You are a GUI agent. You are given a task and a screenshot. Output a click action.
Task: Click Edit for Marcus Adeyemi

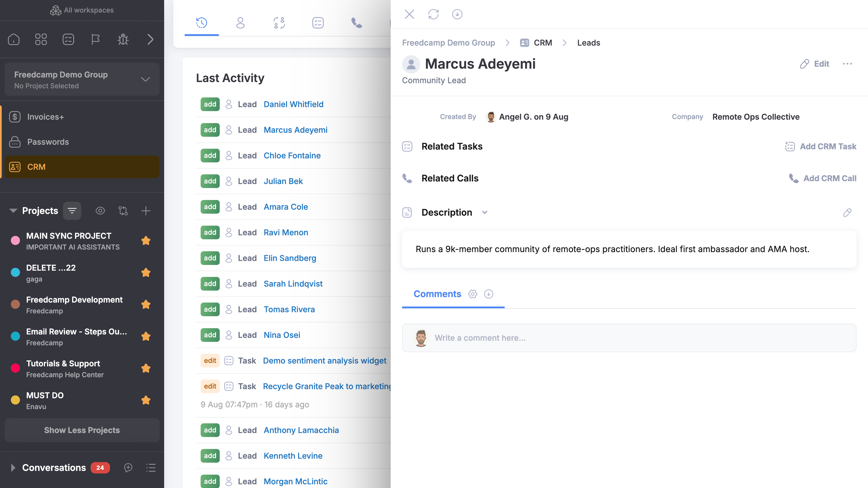814,64
